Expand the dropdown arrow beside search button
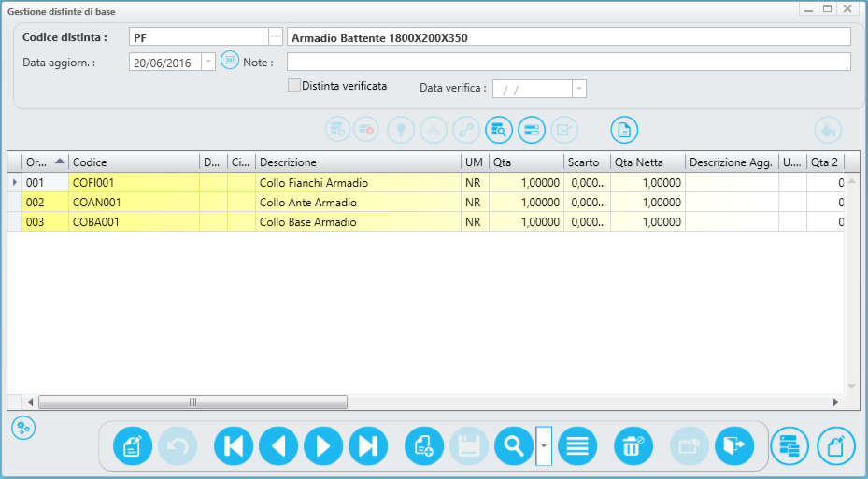The width and height of the screenshot is (868, 479). pos(544,446)
